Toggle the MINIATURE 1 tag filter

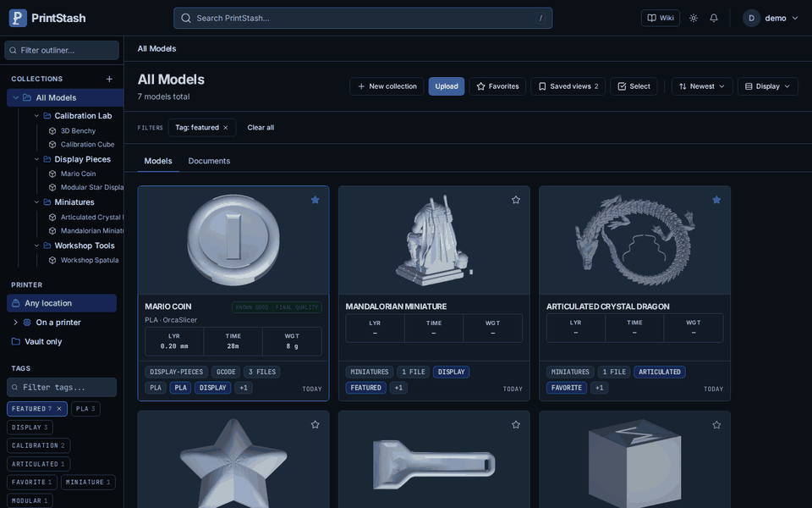88,482
